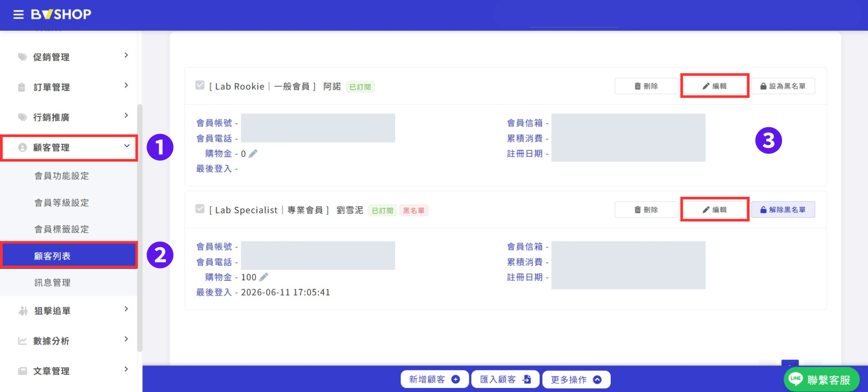The height and width of the screenshot is (392, 868).
Task: Click the LINE 聯繫客服 chat button
Action: [821, 379]
